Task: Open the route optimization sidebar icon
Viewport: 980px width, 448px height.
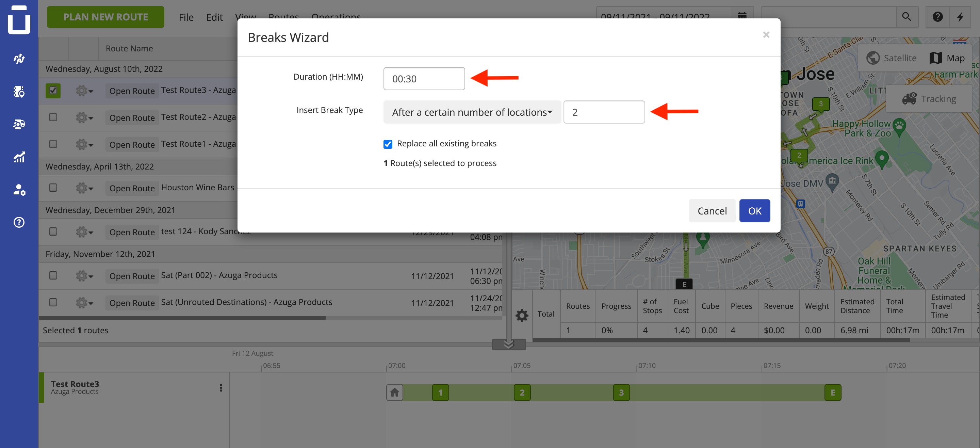Action: tap(19, 58)
